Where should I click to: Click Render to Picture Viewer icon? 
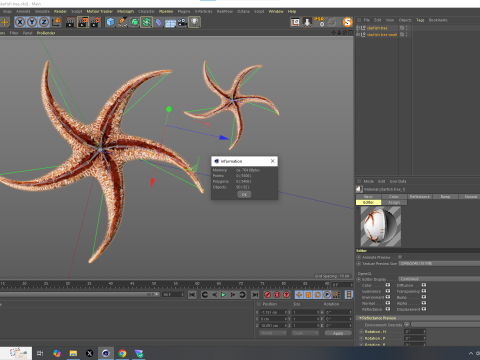coord(83,22)
